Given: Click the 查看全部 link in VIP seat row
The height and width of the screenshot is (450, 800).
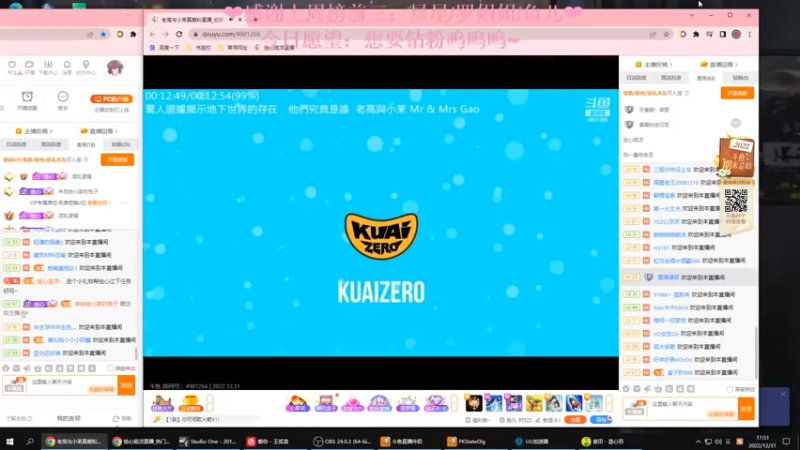Looking at the screenshot, I should click(98, 203).
